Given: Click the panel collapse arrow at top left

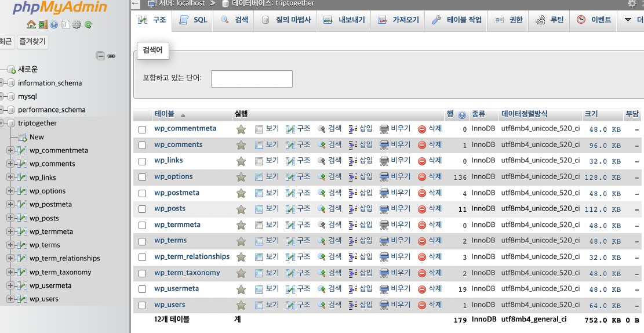Looking at the screenshot, I should coord(136,3).
